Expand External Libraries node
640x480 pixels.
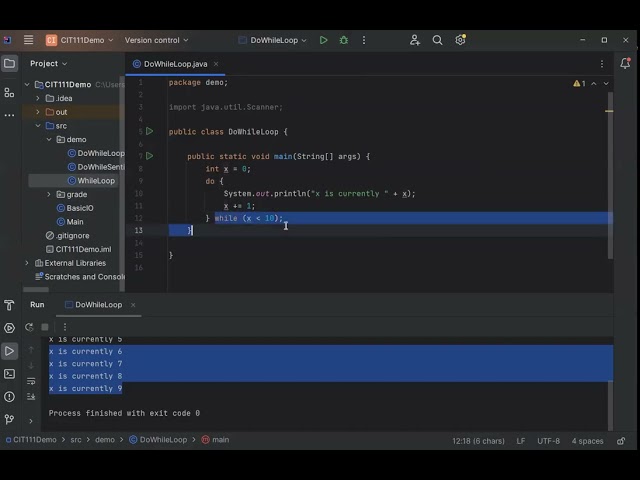27,263
